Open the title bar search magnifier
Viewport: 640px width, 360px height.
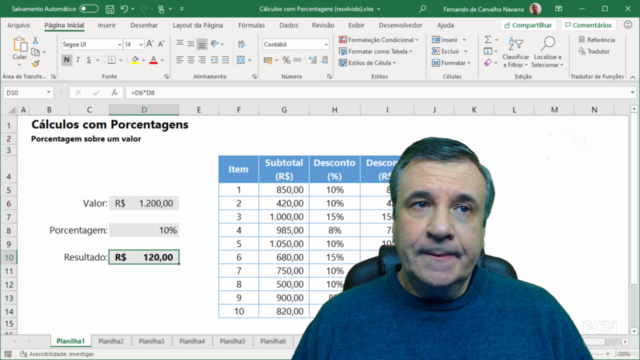coord(422,9)
